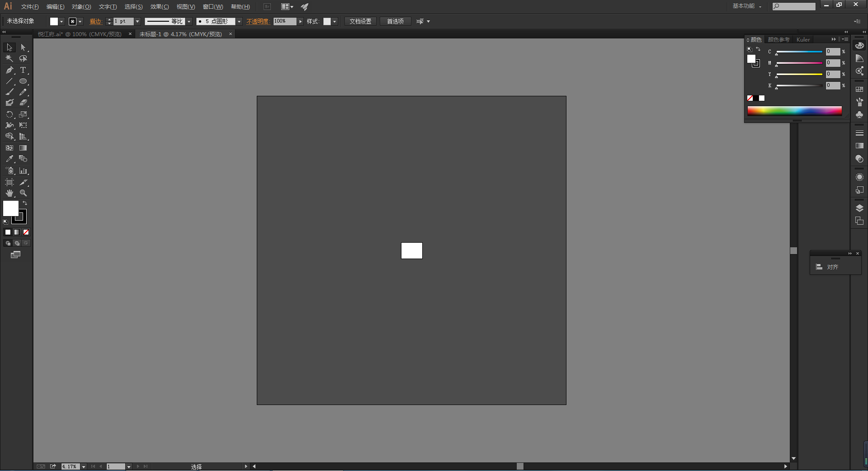Select the Direct Selection tool
This screenshot has height=471, width=868.
click(x=23, y=47)
